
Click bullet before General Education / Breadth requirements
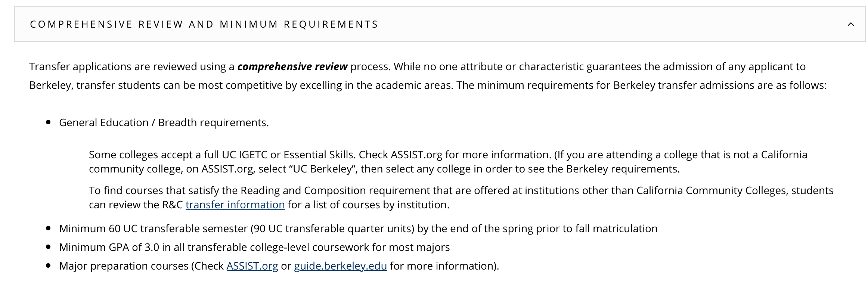[48, 122]
